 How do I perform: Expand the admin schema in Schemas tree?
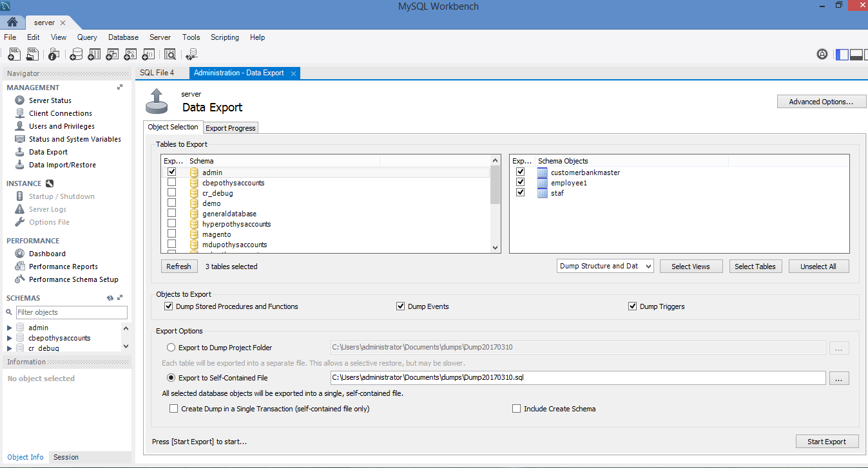[9, 328]
